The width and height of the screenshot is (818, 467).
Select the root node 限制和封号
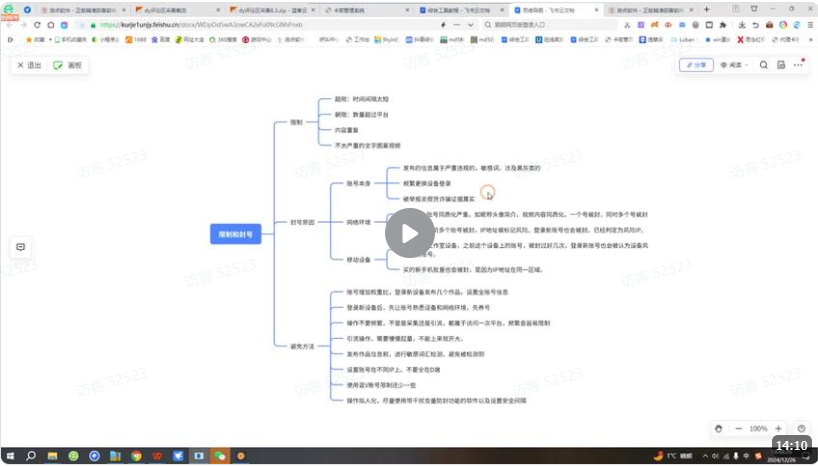coord(235,233)
